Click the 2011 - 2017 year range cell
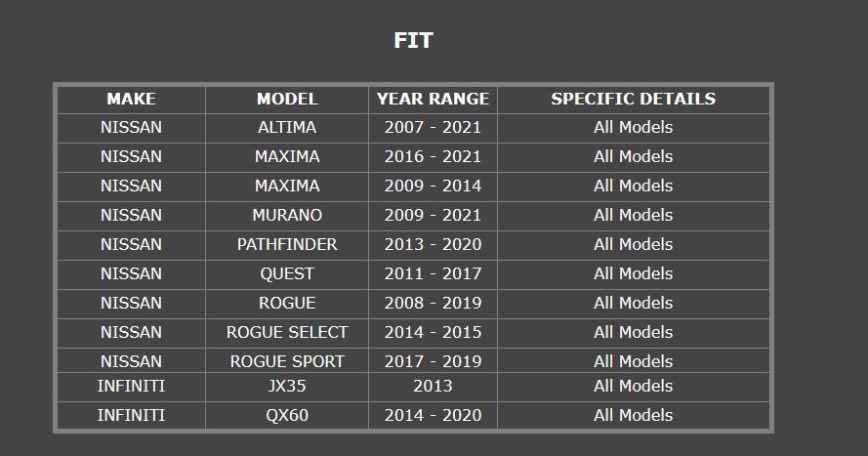Screen dimensions: 868x456 coord(433,274)
